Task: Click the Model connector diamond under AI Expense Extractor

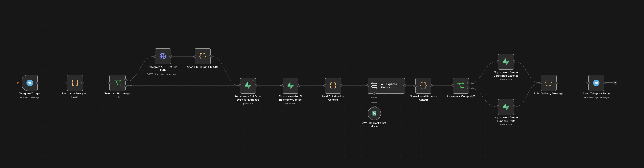Action: pos(374,93)
